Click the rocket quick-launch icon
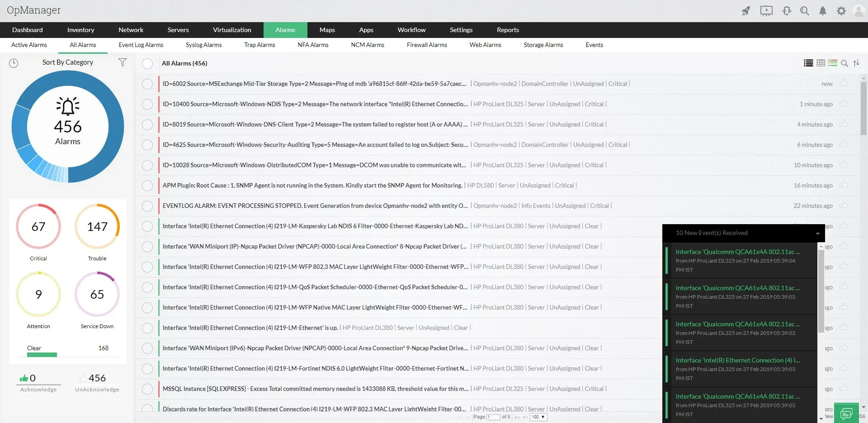Screen dimensions: 868x423 coord(746,10)
